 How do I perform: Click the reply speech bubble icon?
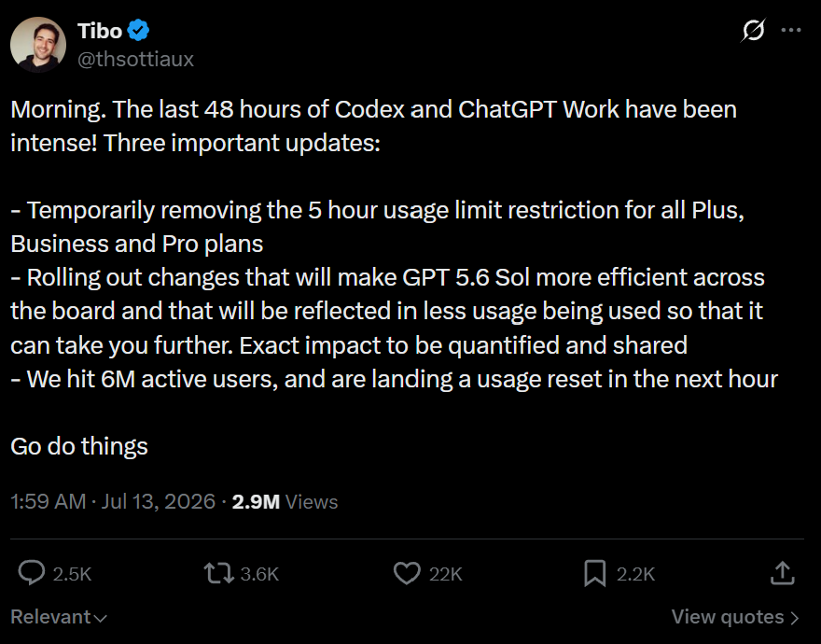pyautogui.click(x=32, y=573)
